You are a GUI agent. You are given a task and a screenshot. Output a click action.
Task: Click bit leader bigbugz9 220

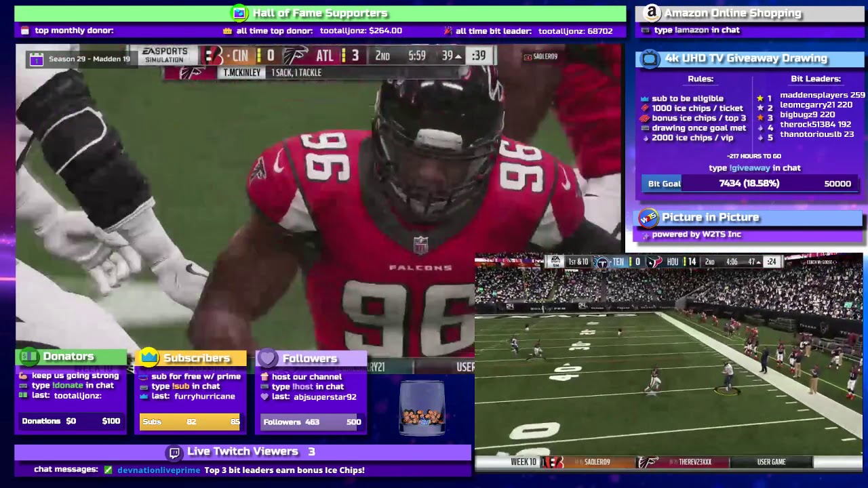(807, 115)
